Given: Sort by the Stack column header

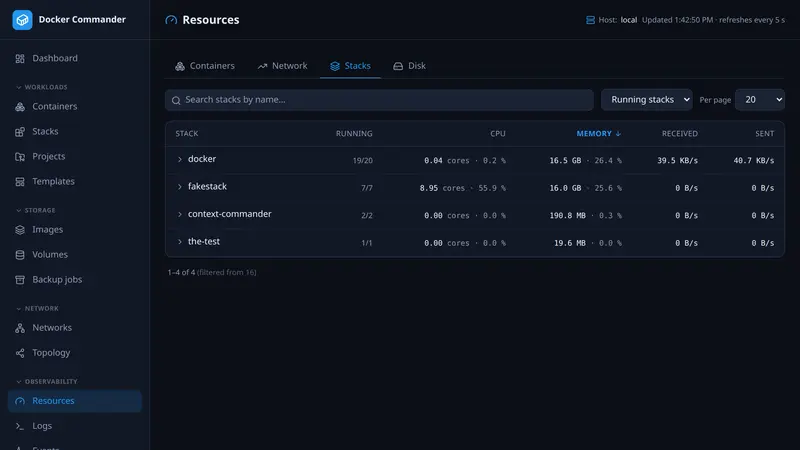Looking at the screenshot, I should point(187,134).
